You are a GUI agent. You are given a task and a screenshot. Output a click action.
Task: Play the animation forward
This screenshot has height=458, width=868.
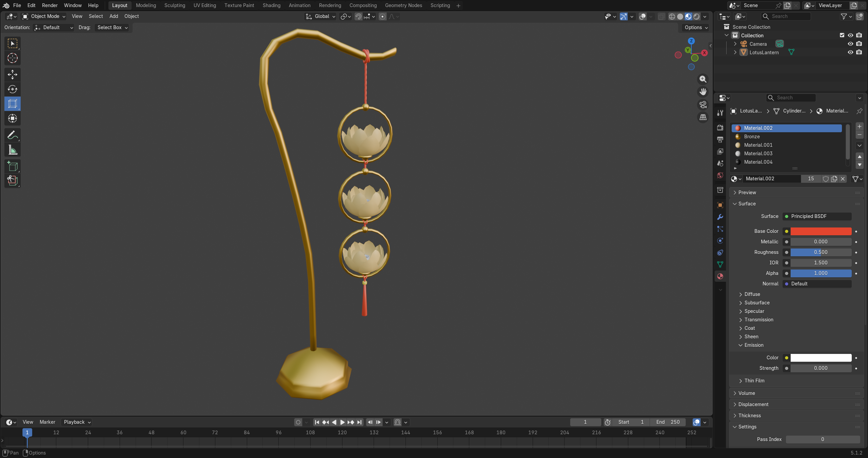tap(342, 422)
